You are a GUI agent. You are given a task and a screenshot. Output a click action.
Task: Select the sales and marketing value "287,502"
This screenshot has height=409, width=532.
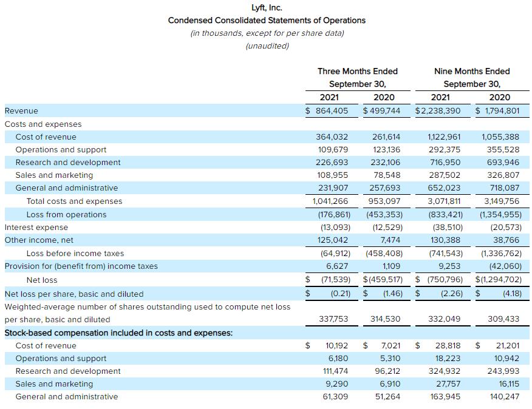(x=445, y=175)
